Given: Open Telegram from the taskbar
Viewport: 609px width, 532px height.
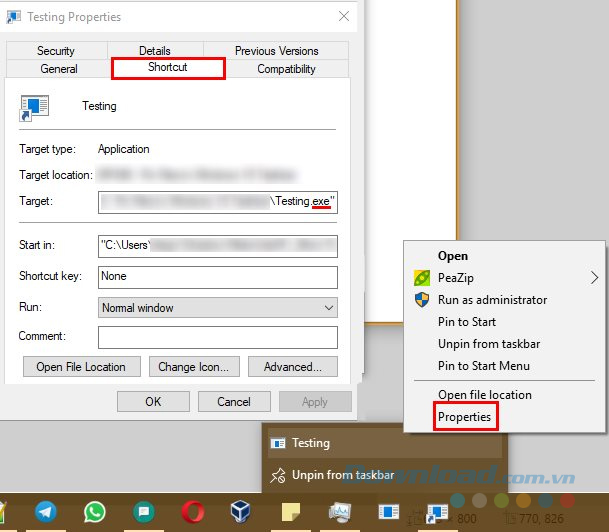Looking at the screenshot, I should pyautogui.click(x=46, y=512).
